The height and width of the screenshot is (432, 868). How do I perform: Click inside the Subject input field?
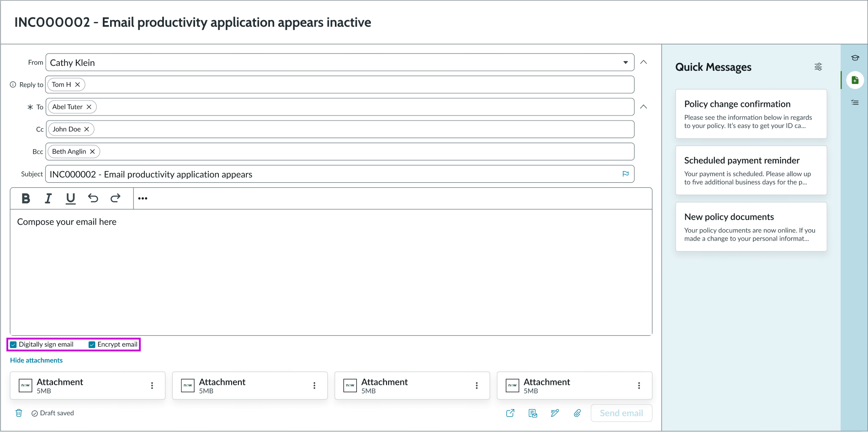320,174
